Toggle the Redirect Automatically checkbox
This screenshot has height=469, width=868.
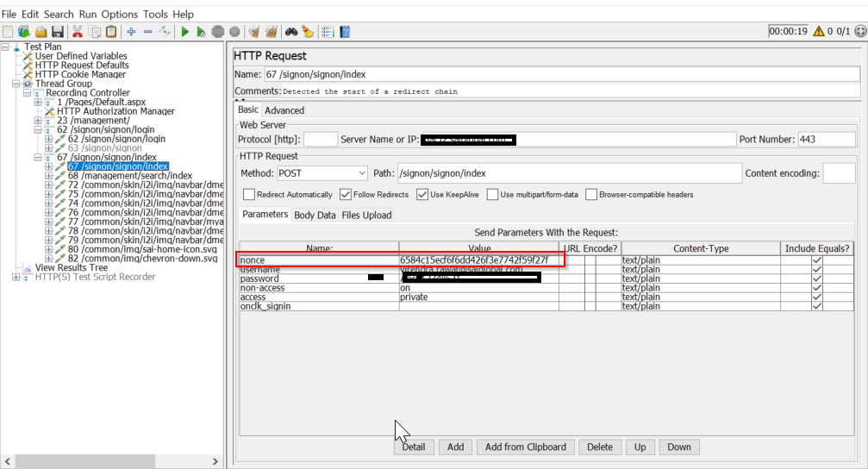pos(248,195)
